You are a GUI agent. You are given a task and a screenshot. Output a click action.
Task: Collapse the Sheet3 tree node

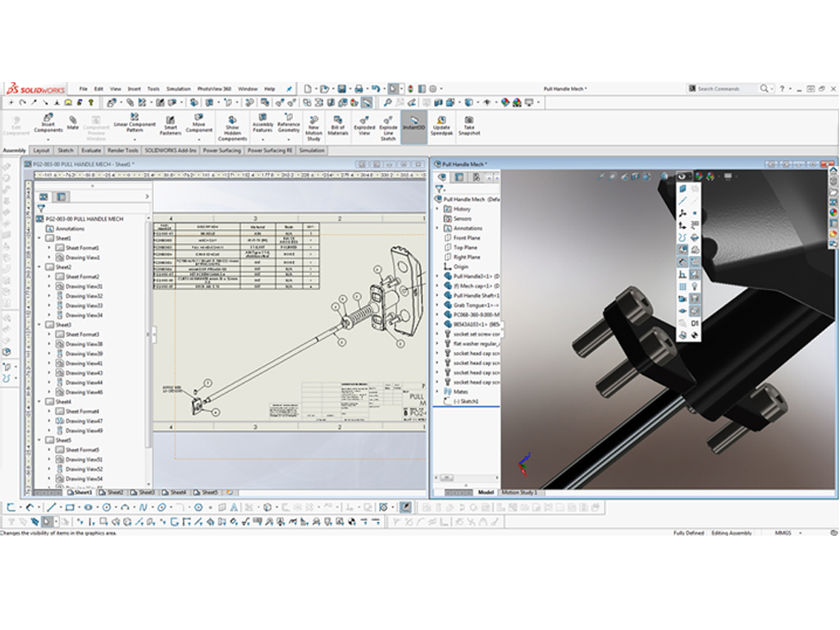(39, 325)
